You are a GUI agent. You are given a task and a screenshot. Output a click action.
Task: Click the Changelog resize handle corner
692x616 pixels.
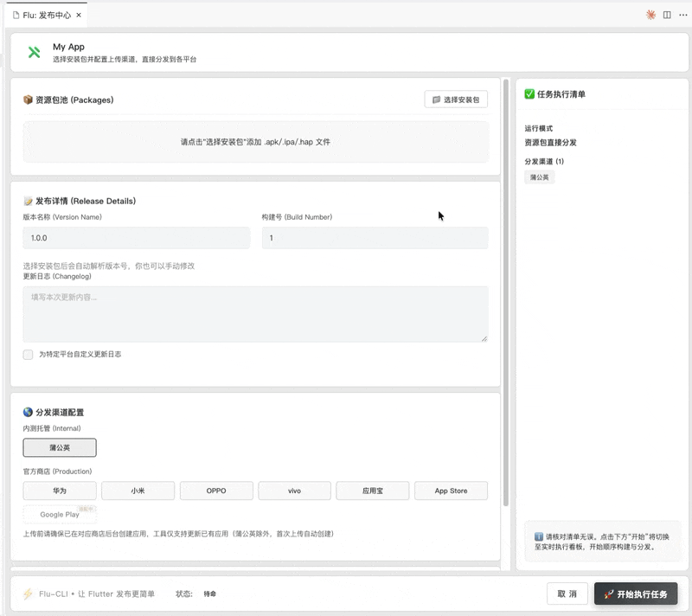484,339
